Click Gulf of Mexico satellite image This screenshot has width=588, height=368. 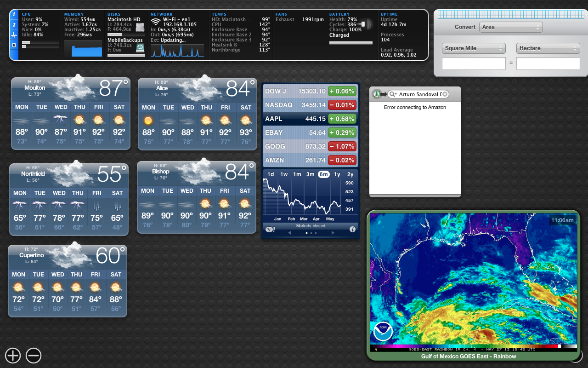point(474,282)
